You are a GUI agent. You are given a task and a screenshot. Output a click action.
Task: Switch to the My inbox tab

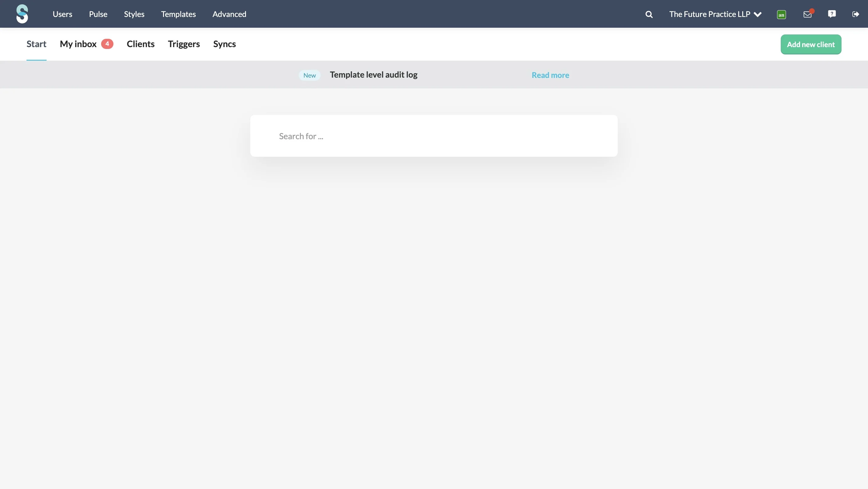[78, 44]
